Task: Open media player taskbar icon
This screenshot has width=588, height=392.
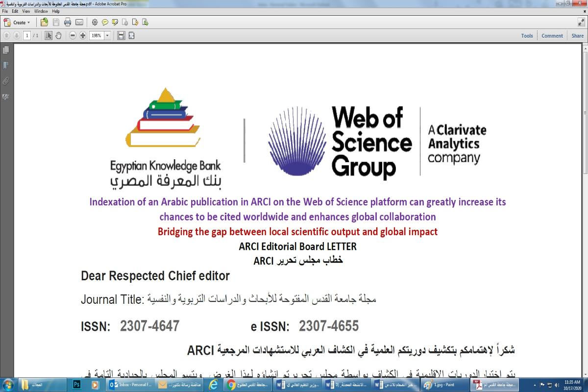Action: (95, 385)
